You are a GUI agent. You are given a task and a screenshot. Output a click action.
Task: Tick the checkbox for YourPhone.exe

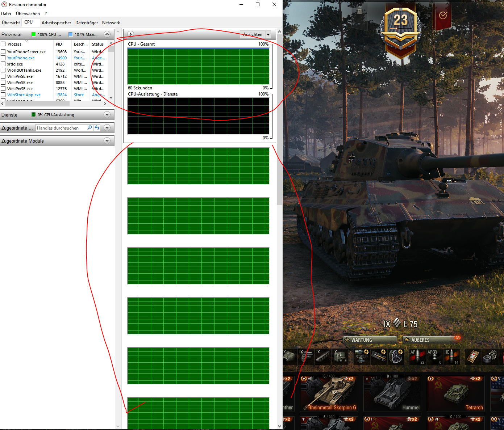[3, 58]
